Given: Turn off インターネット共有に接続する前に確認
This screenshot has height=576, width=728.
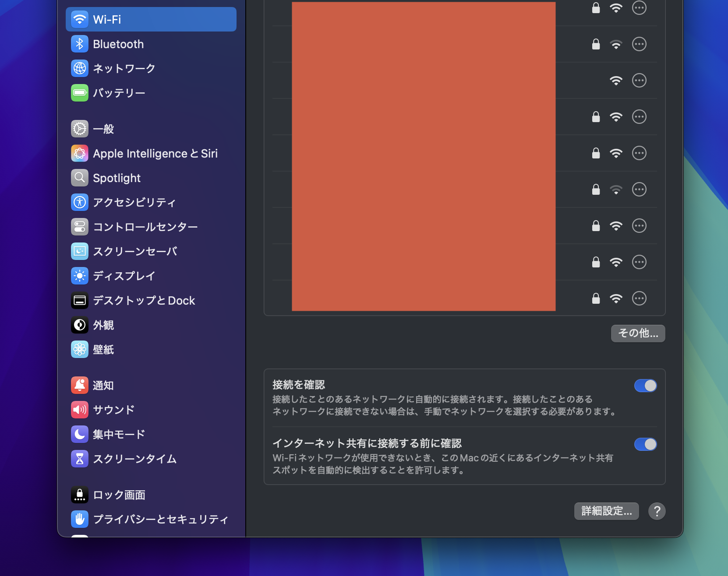Looking at the screenshot, I should click(645, 444).
